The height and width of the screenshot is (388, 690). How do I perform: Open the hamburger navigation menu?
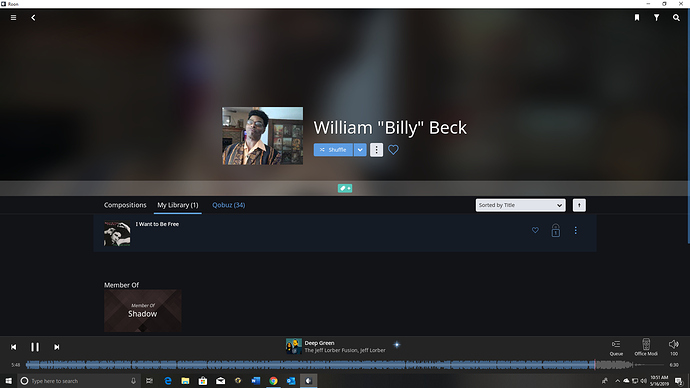pyautogui.click(x=14, y=18)
